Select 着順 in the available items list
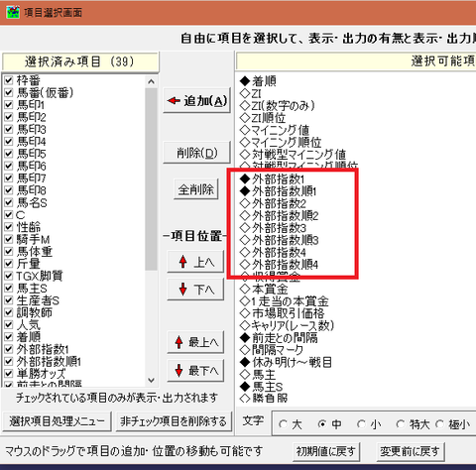 (258, 81)
